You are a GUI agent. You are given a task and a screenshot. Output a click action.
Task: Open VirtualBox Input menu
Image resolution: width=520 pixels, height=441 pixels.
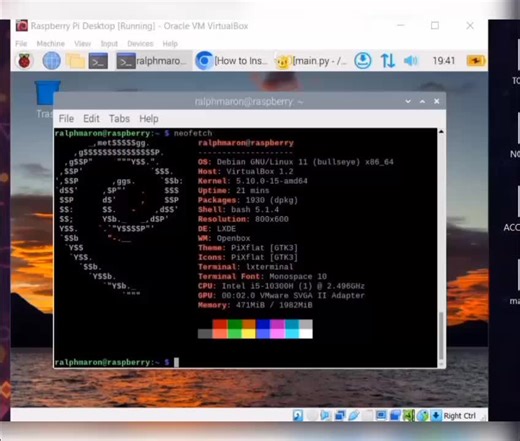point(109,44)
